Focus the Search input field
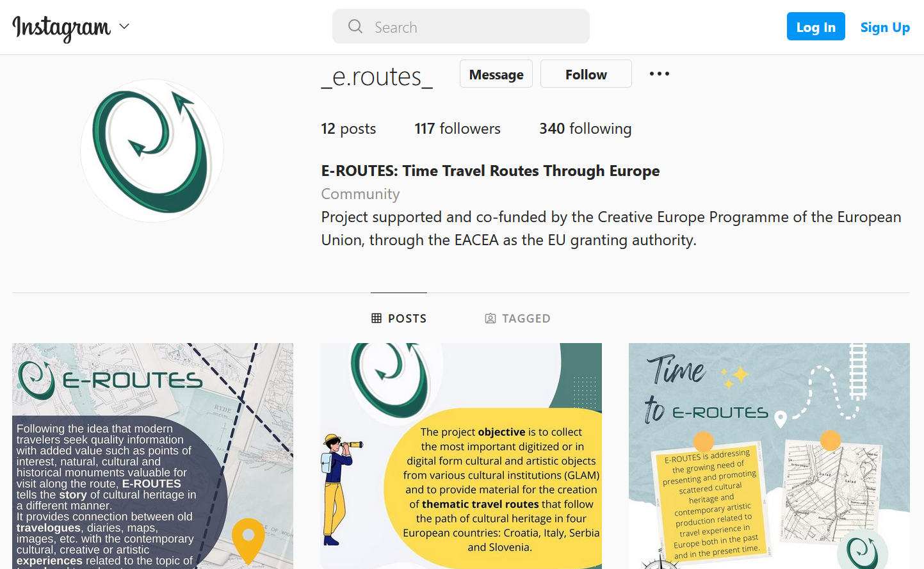This screenshot has width=924, height=569. pos(460,26)
